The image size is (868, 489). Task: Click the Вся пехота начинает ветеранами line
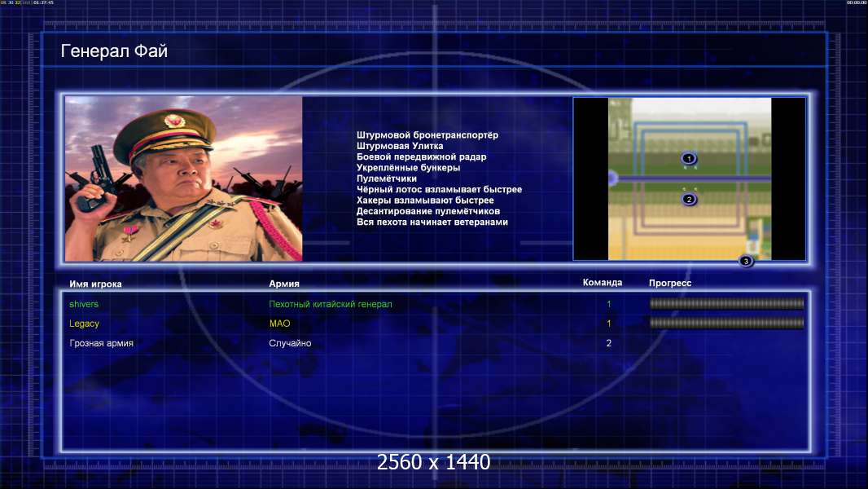pyautogui.click(x=432, y=222)
